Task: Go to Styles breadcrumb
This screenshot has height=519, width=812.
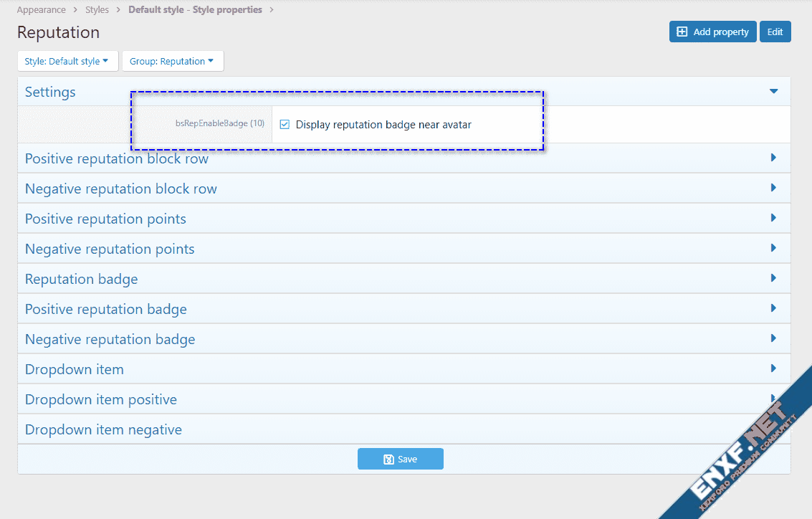Action: pos(97,10)
